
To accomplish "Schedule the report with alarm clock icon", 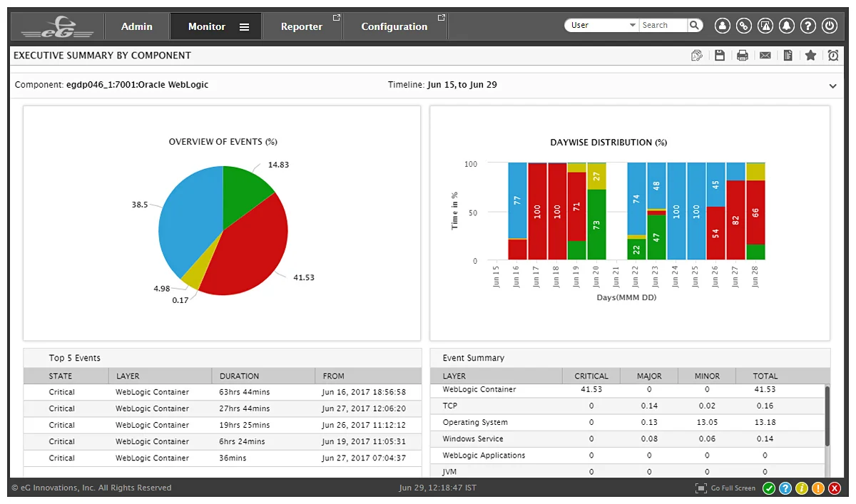I will (833, 56).
